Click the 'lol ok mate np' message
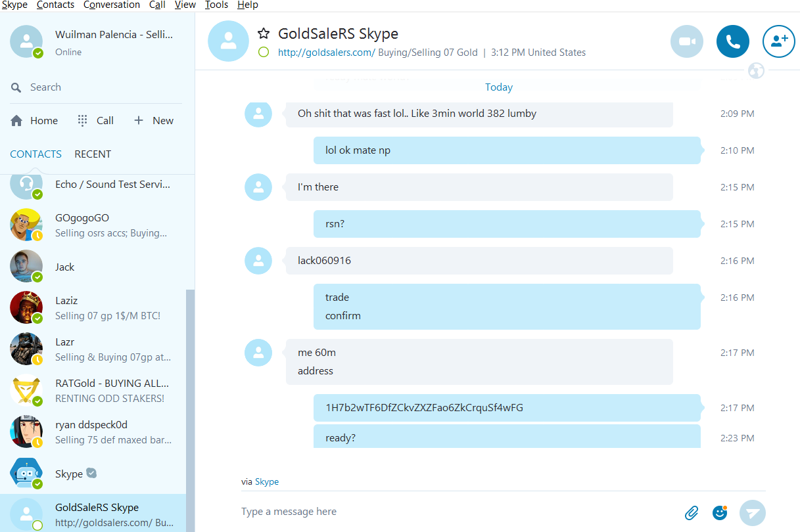The width and height of the screenshot is (800, 532). pyautogui.click(x=507, y=150)
